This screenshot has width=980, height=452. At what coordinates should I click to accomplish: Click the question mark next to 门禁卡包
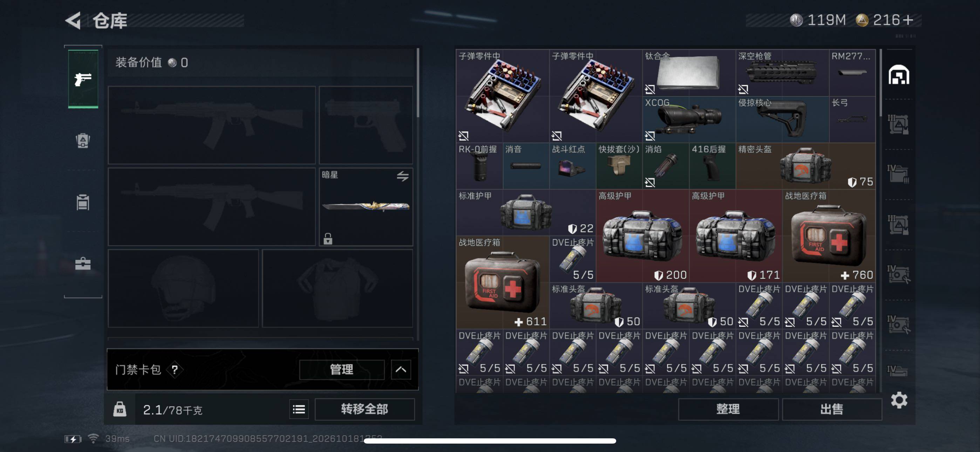click(x=175, y=369)
